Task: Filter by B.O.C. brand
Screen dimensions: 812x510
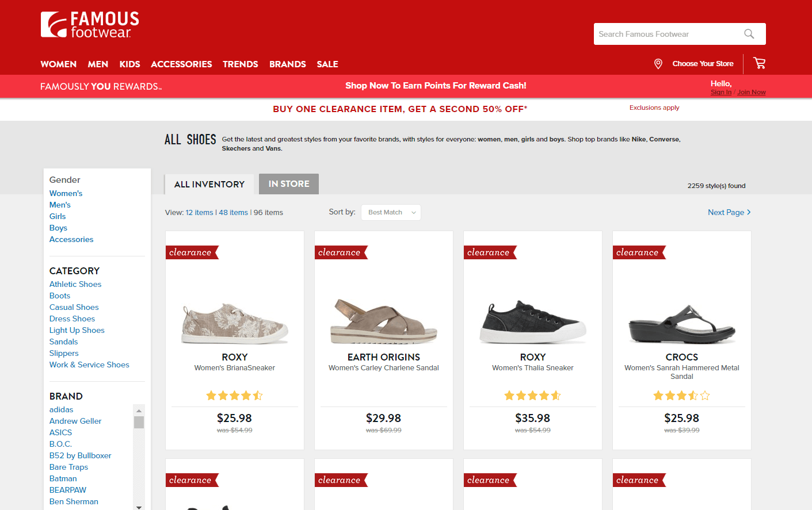Action: click(x=60, y=444)
